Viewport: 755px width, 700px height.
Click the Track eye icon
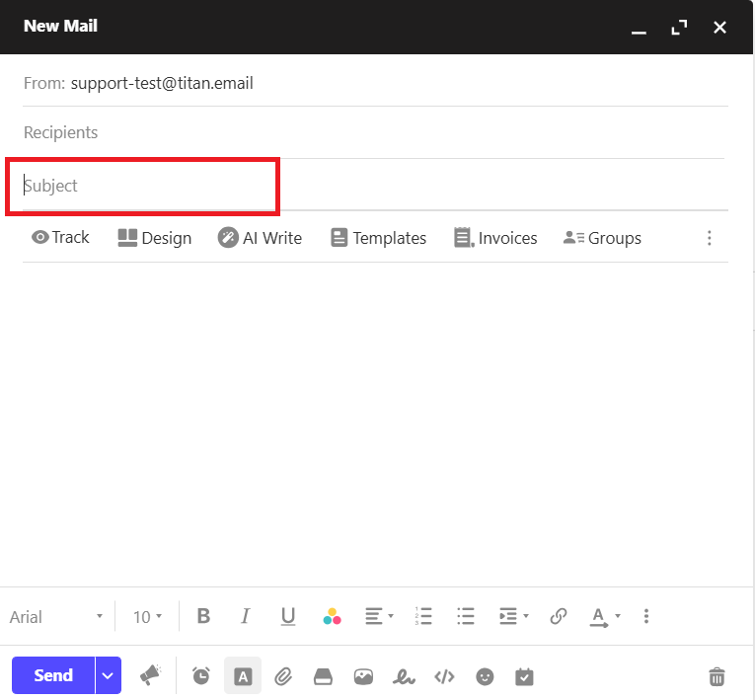40,238
